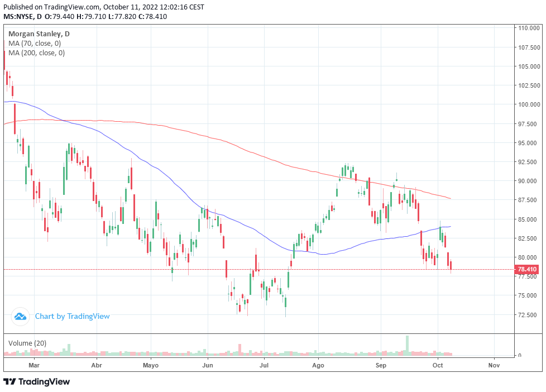Click the tall red volume bar in mid-June

[x=240, y=350]
